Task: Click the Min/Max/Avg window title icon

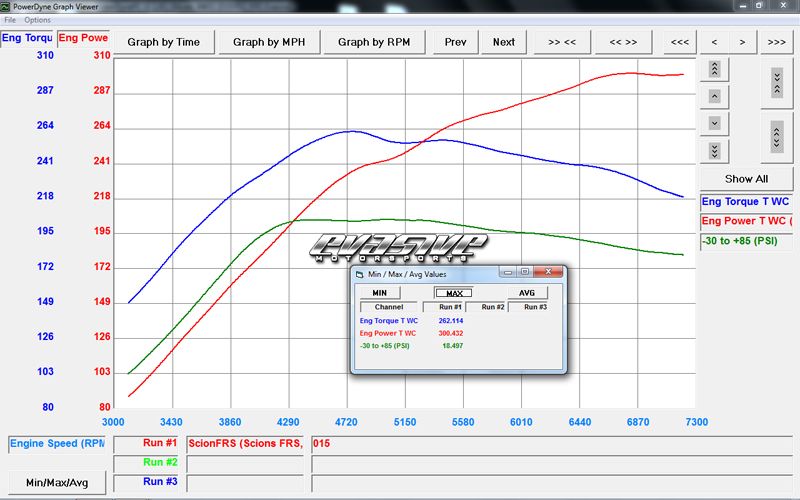Action: pos(359,274)
